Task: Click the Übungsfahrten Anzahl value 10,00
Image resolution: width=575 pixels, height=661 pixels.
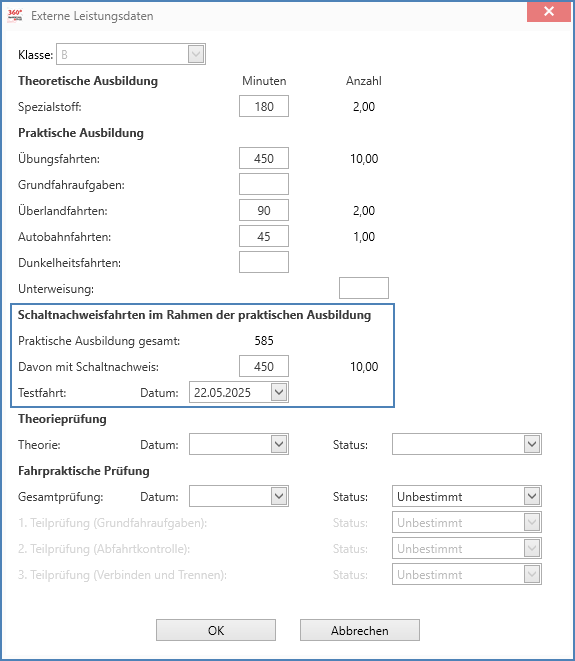Action: [364, 159]
